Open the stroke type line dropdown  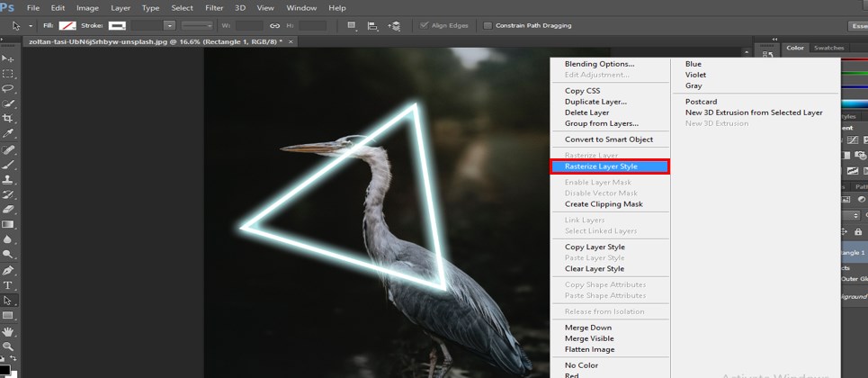[197, 25]
